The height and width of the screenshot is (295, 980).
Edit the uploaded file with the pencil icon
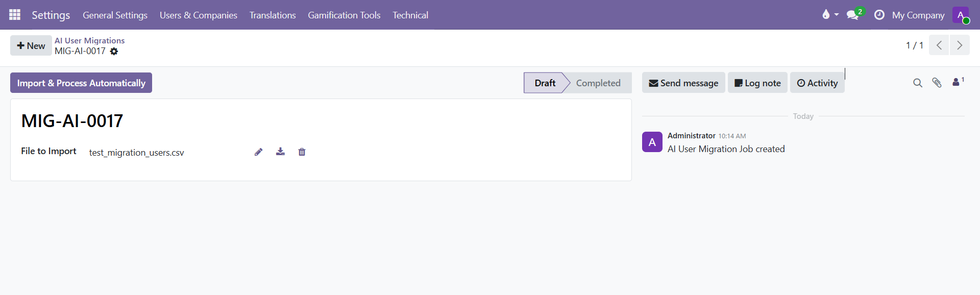click(259, 152)
